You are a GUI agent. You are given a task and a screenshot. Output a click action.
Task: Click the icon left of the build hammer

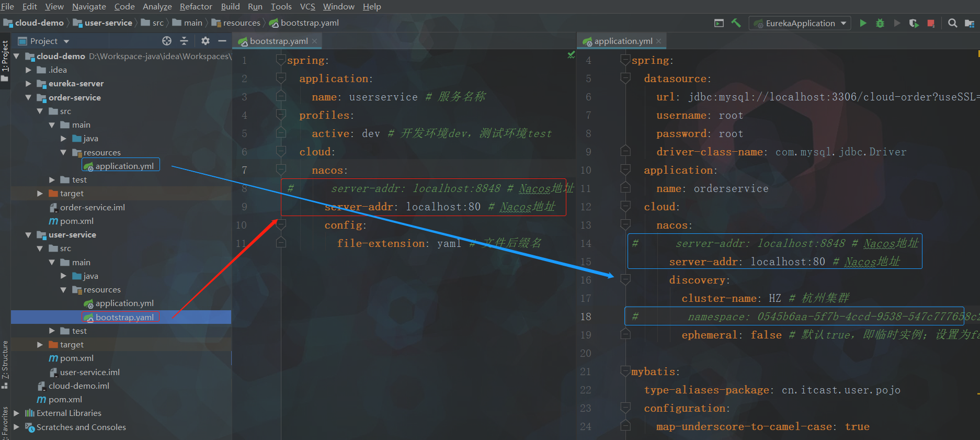719,23
